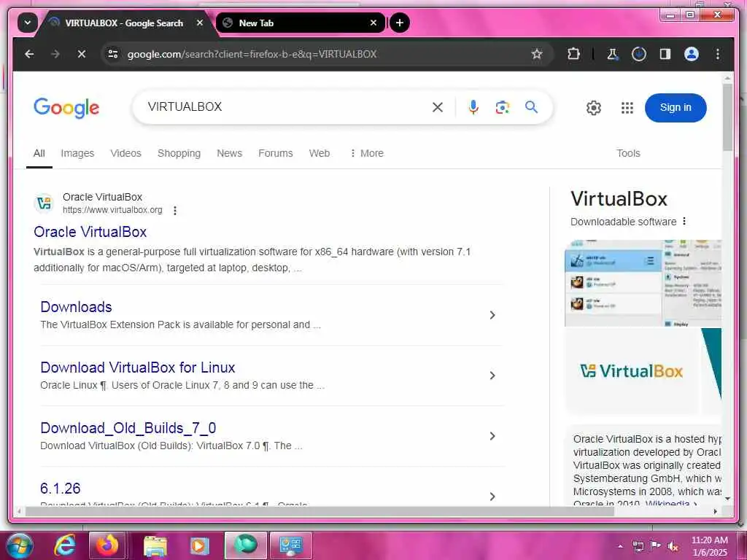Image resolution: width=747 pixels, height=560 pixels.
Task: Expand the More search filters menu
Action: pyautogui.click(x=366, y=153)
